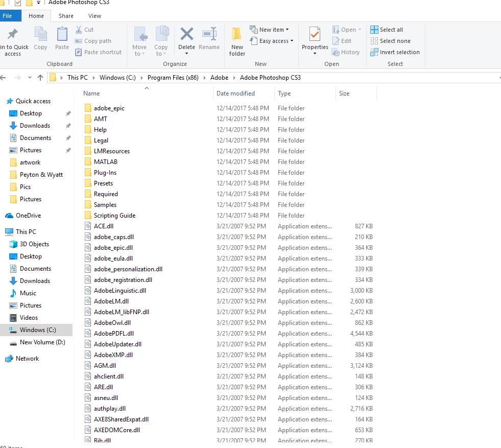Click Windows (C:) in address bar
Image resolution: width=501 pixels, height=448 pixels.
(x=117, y=78)
